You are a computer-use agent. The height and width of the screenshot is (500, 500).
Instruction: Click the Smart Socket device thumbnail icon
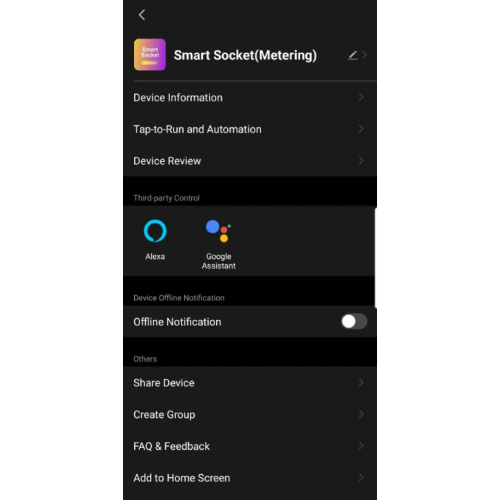coord(150,55)
